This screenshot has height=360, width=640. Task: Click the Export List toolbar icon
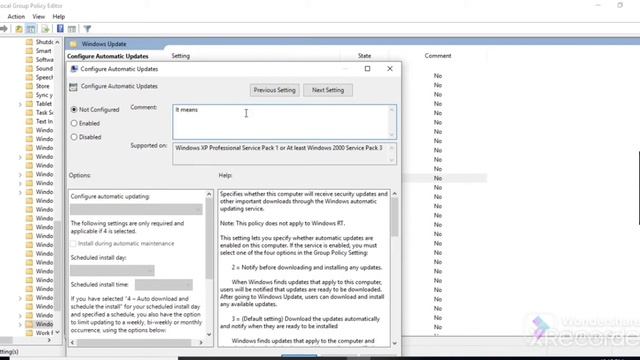tap(45, 29)
